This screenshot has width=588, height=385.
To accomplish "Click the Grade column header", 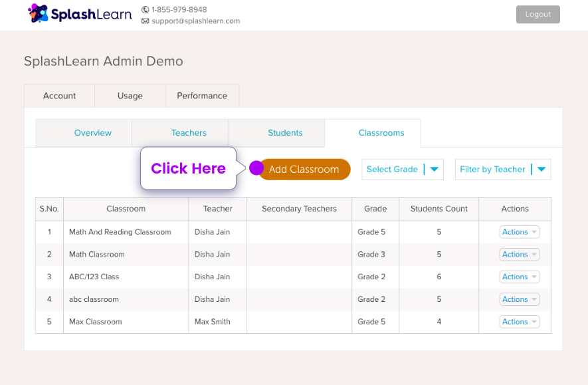I will tap(375, 209).
